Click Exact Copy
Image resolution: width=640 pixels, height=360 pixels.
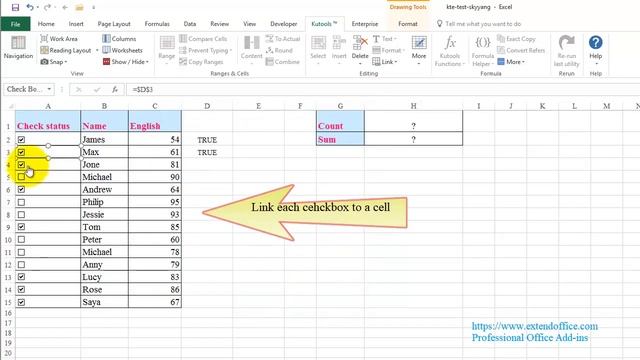(516, 39)
